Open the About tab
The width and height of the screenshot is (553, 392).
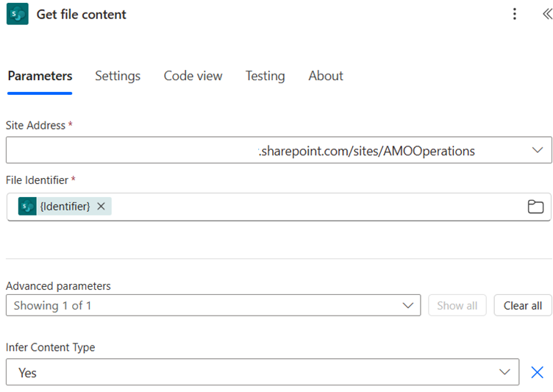(x=326, y=76)
